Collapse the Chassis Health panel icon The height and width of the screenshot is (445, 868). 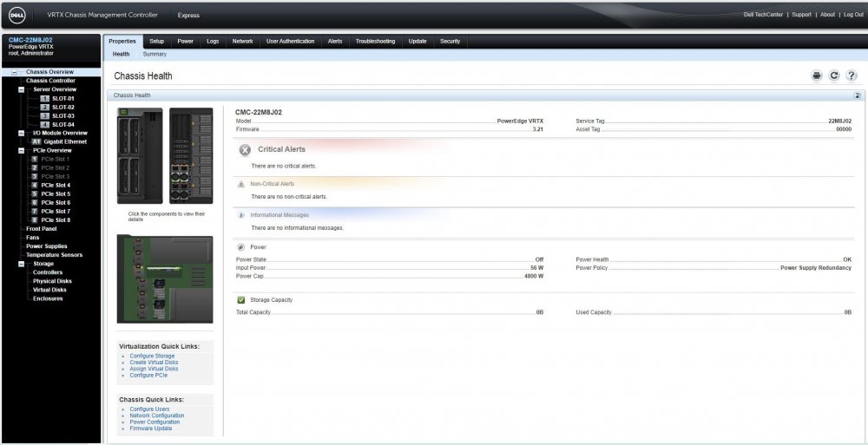tap(858, 95)
